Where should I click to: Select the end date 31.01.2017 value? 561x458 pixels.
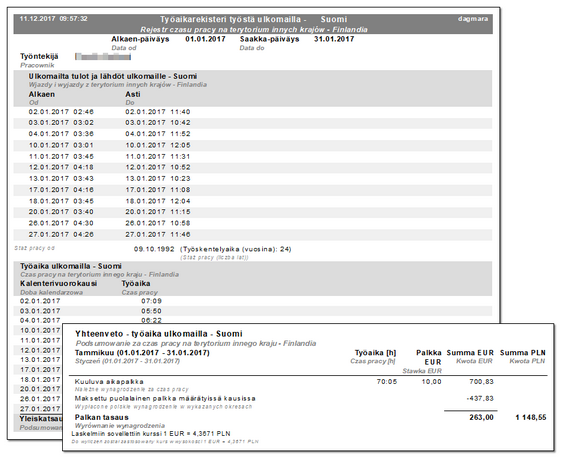[334, 39]
